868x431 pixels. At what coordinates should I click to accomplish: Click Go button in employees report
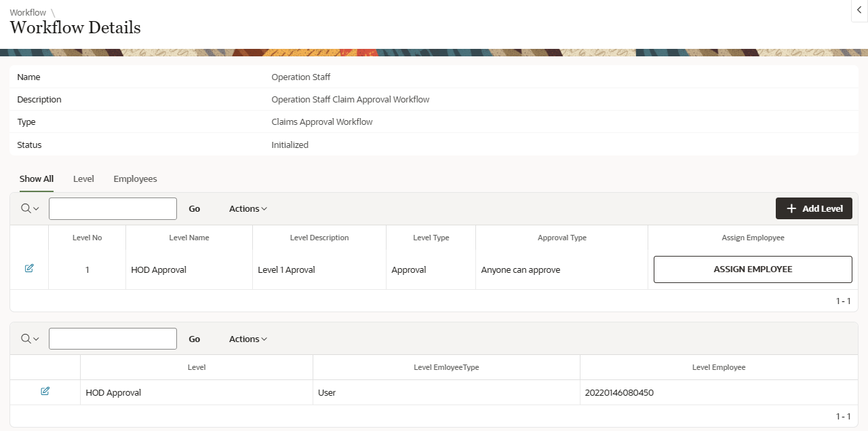[195, 339]
